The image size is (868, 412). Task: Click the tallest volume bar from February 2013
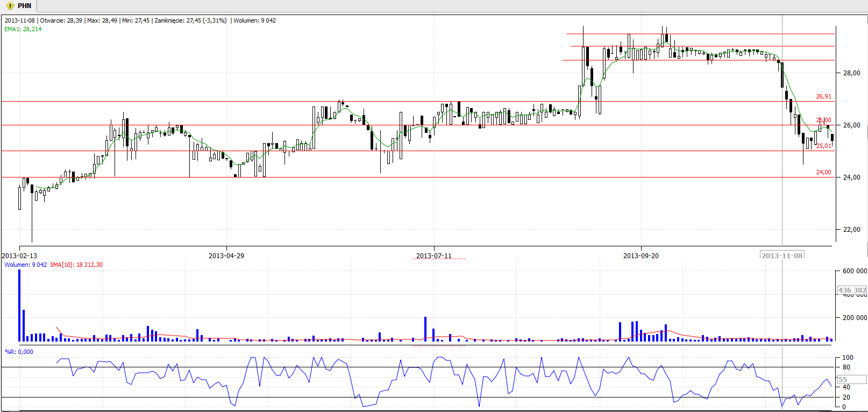[x=20, y=306]
